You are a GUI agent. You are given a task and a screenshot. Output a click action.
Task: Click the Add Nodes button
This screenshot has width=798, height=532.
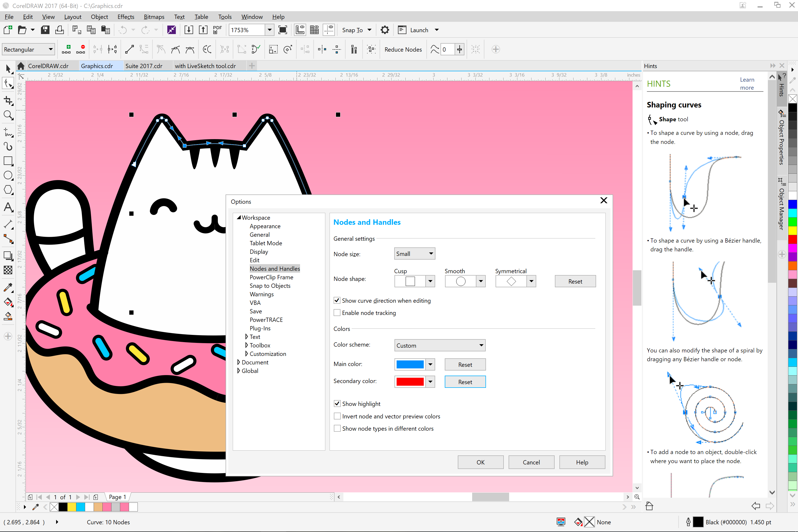pos(66,49)
